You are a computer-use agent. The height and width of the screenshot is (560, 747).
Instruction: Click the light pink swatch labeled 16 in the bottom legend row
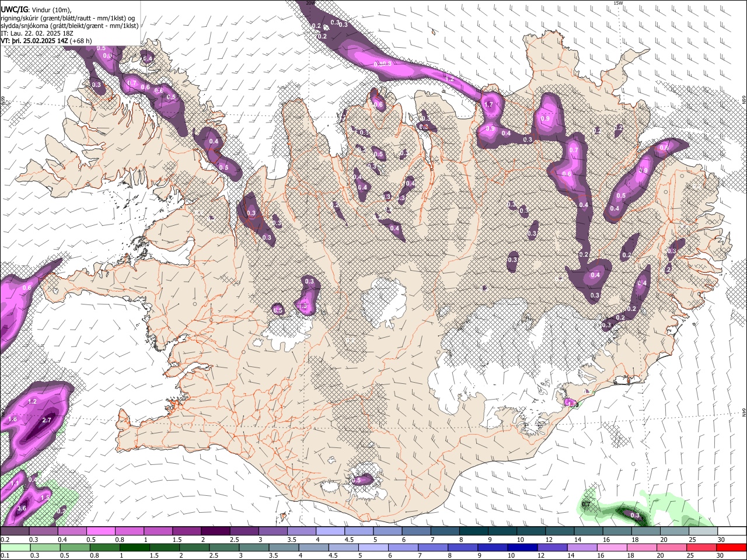click(x=612, y=547)
